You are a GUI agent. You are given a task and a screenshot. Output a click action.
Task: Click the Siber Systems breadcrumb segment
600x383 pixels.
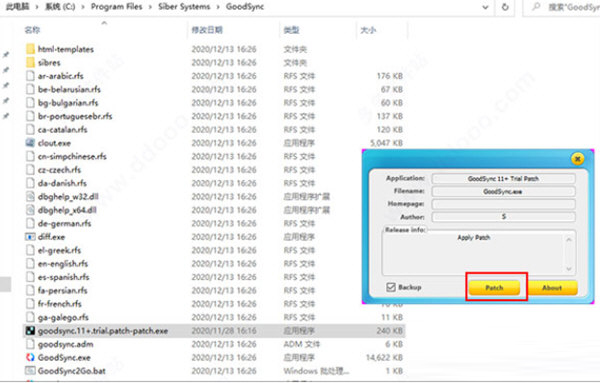pyautogui.click(x=184, y=7)
